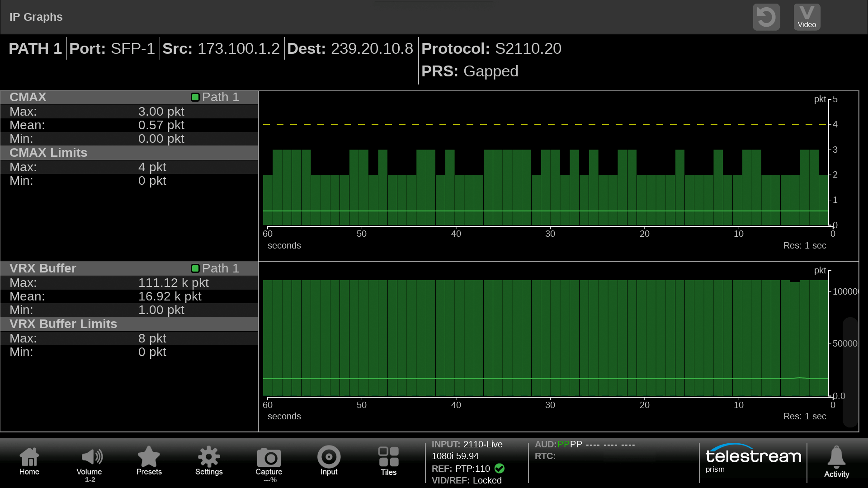Open the Input selector icon
The image size is (868, 488).
[329, 461]
